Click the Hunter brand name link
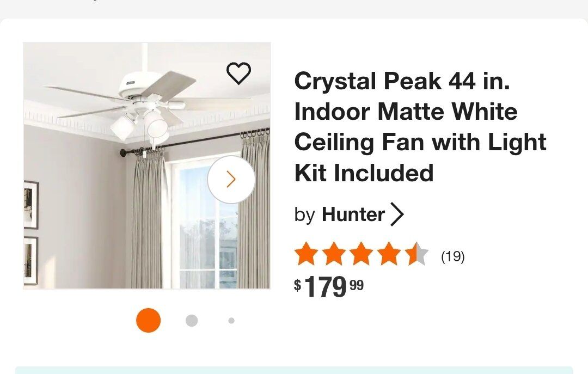Image resolution: width=588 pixels, height=374 pixels. pyautogui.click(x=353, y=214)
